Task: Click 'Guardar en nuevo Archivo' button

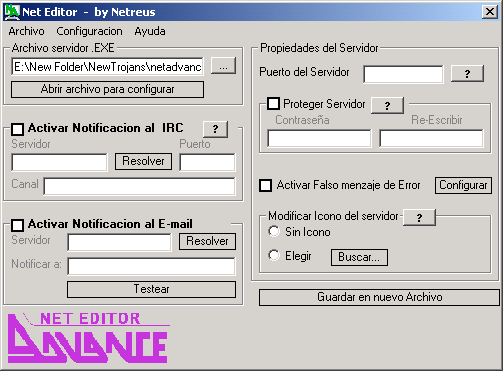Action: pyautogui.click(x=379, y=297)
